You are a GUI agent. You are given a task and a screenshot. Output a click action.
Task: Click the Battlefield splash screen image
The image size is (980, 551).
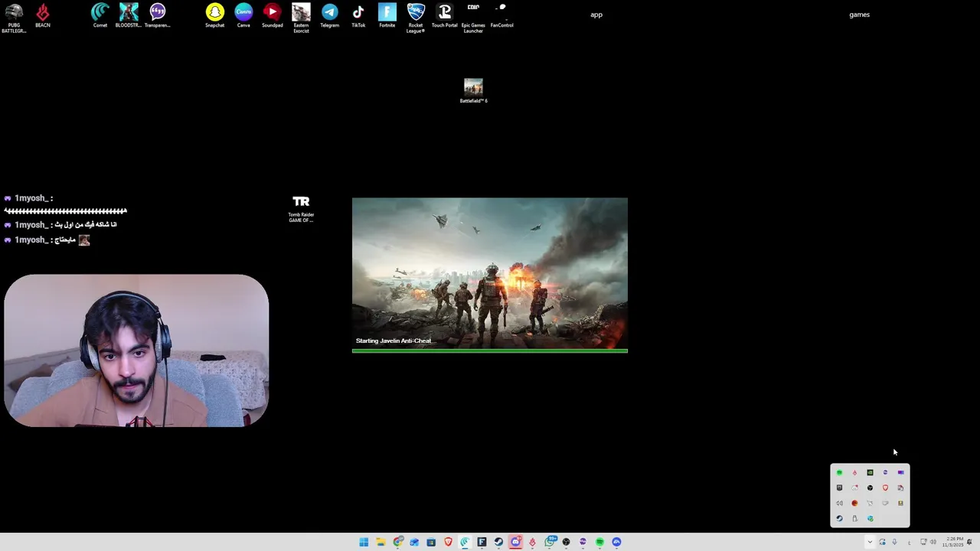click(x=490, y=273)
